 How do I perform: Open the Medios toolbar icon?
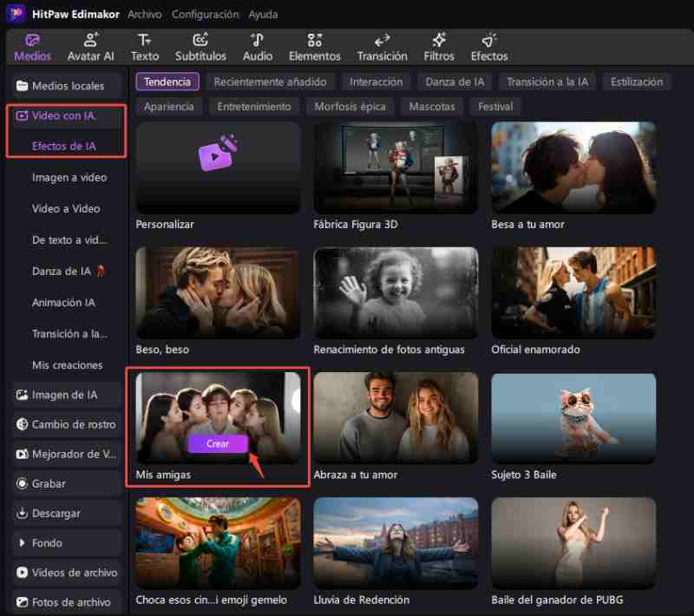(x=32, y=41)
